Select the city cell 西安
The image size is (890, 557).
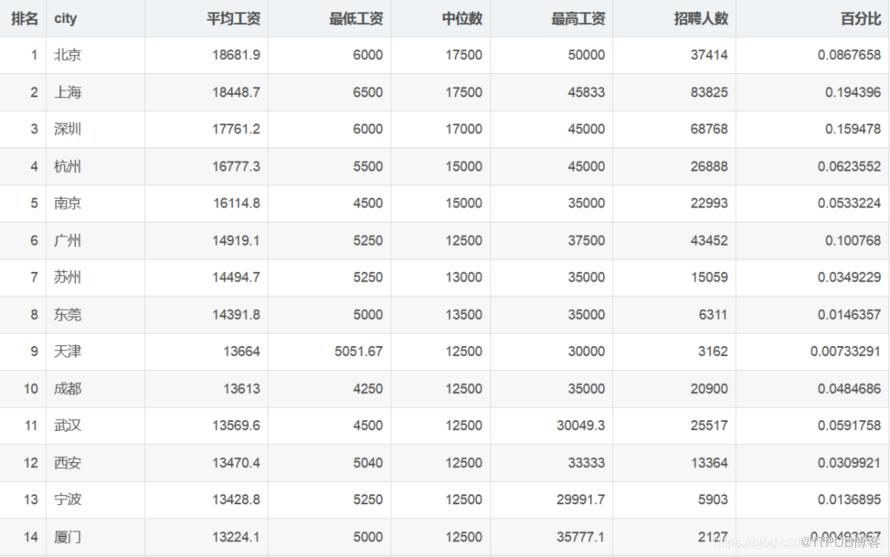pos(68,463)
